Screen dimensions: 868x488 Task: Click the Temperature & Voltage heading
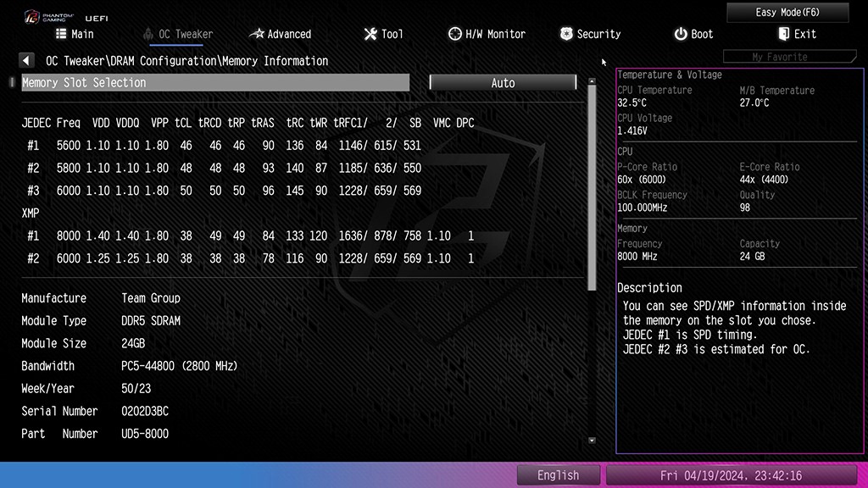click(670, 75)
